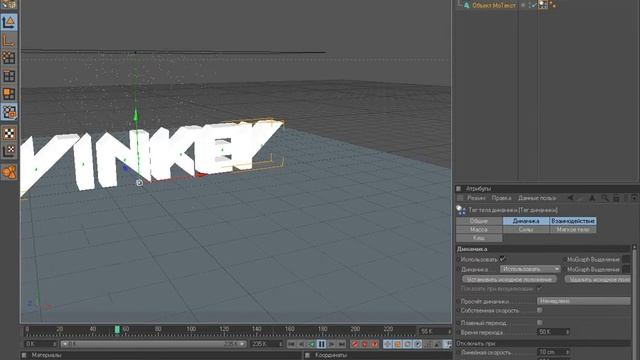This screenshot has height=360, width=640.
Task: Click the start frame field showing 0 K
Action: (40, 344)
